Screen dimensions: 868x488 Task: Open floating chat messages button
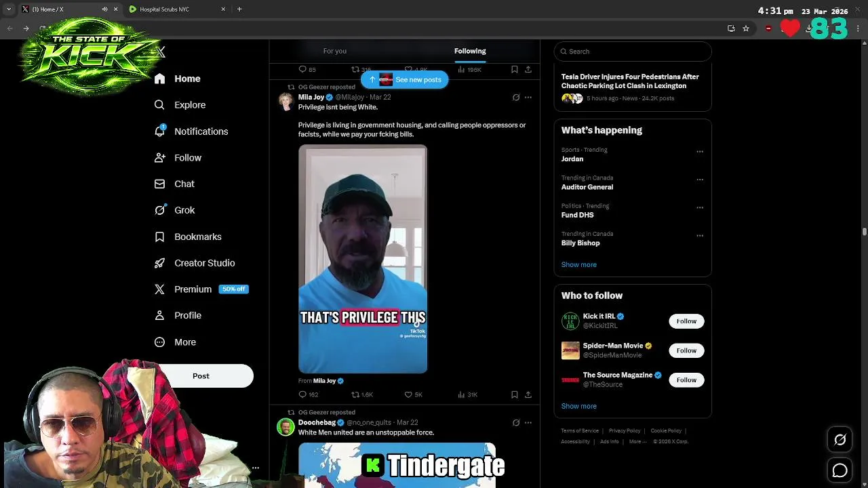click(840, 470)
